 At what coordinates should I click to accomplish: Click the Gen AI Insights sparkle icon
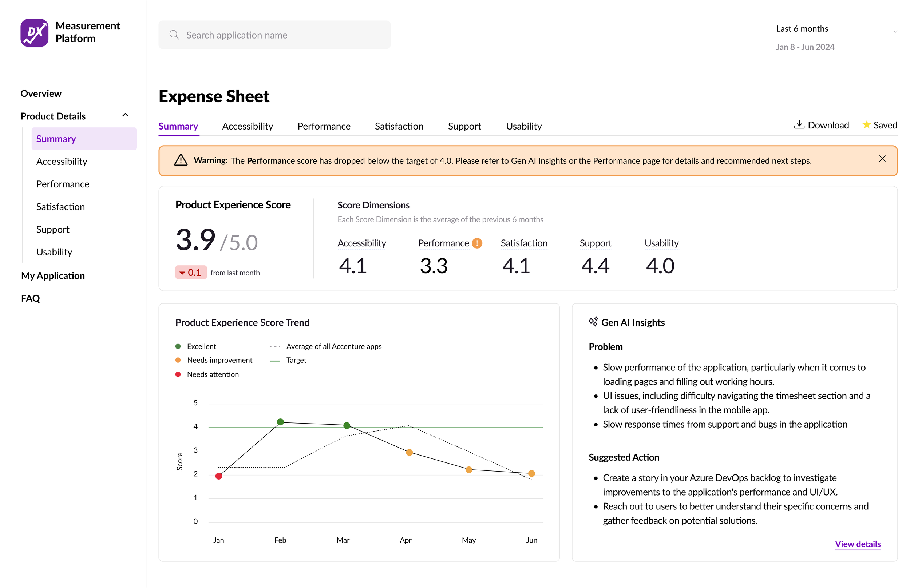(593, 322)
